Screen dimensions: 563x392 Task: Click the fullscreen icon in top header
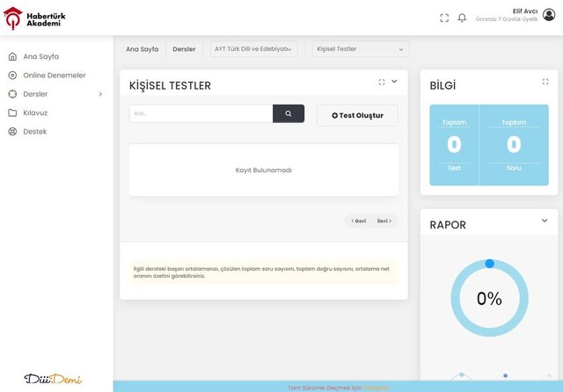tap(444, 18)
